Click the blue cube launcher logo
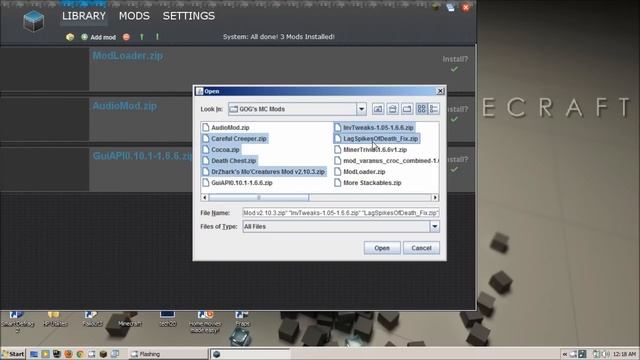640x360 pixels. (33, 21)
